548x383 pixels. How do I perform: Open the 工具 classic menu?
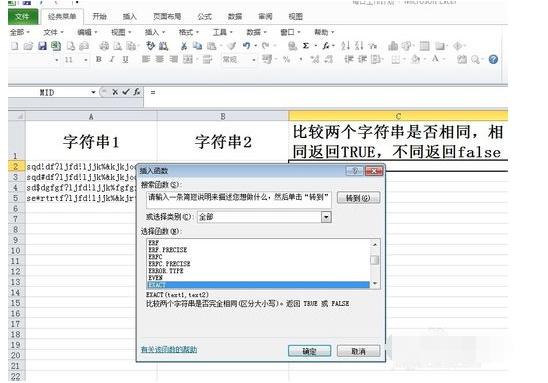coord(223,32)
